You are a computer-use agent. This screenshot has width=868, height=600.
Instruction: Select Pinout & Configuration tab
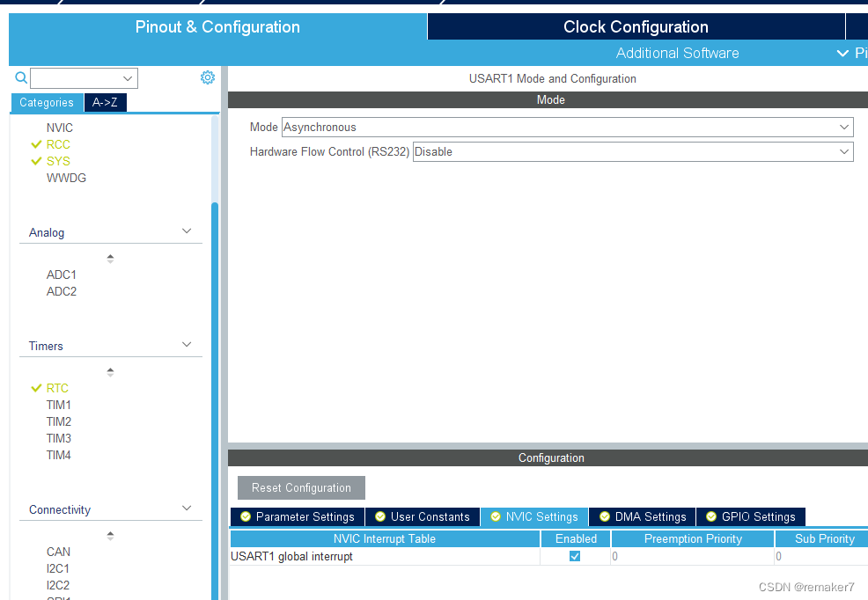217,26
